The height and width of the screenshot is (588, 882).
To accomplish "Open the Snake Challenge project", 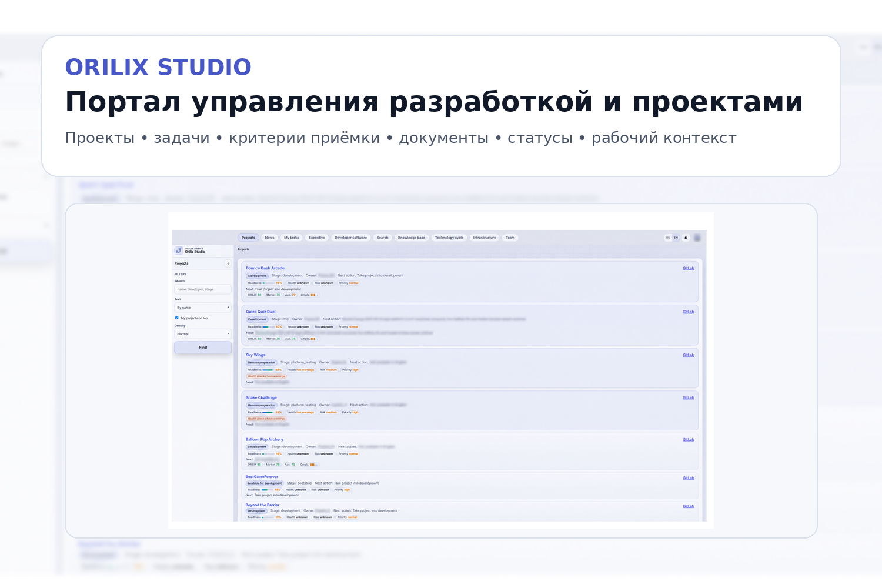I will point(261,397).
